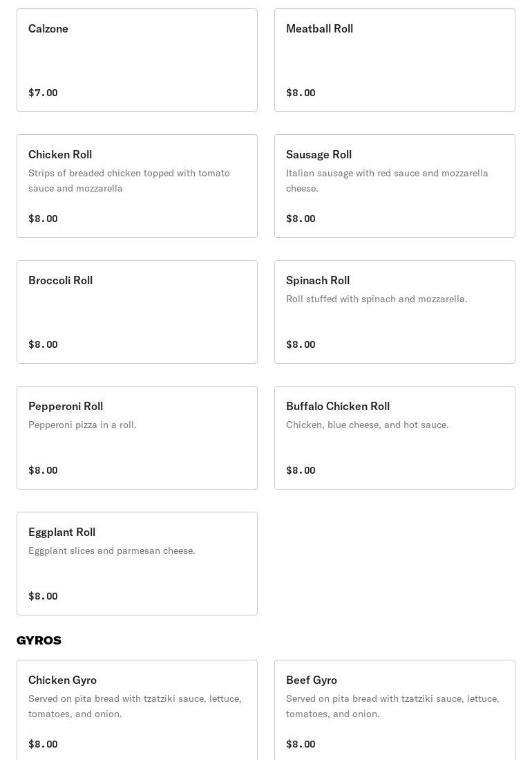Click the GYROS section heading
532x760 pixels.
click(x=39, y=640)
